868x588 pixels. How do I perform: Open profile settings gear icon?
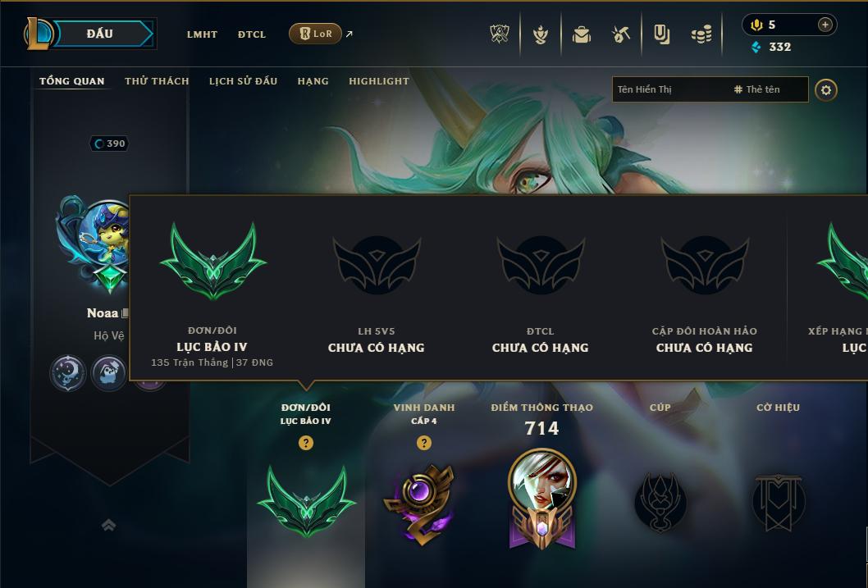pos(826,90)
